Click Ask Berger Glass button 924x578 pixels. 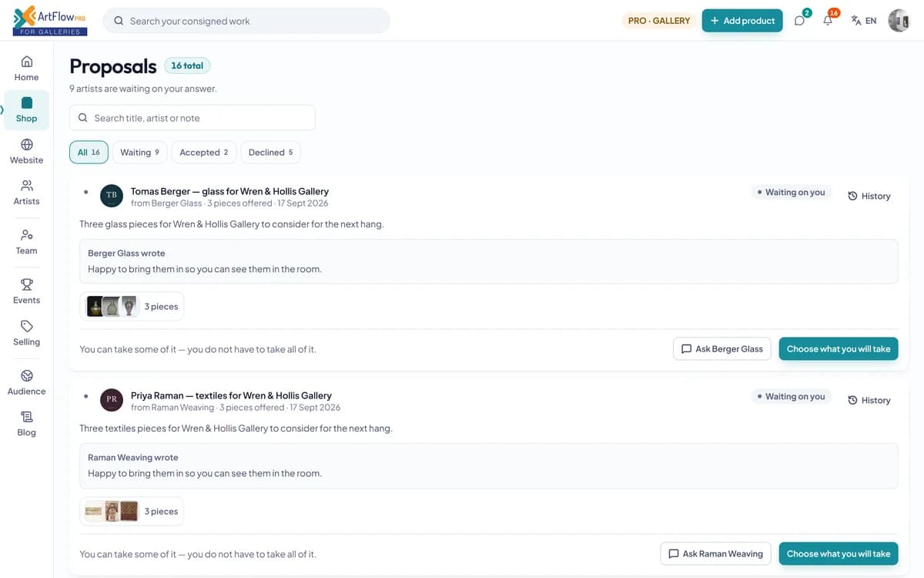click(x=722, y=349)
